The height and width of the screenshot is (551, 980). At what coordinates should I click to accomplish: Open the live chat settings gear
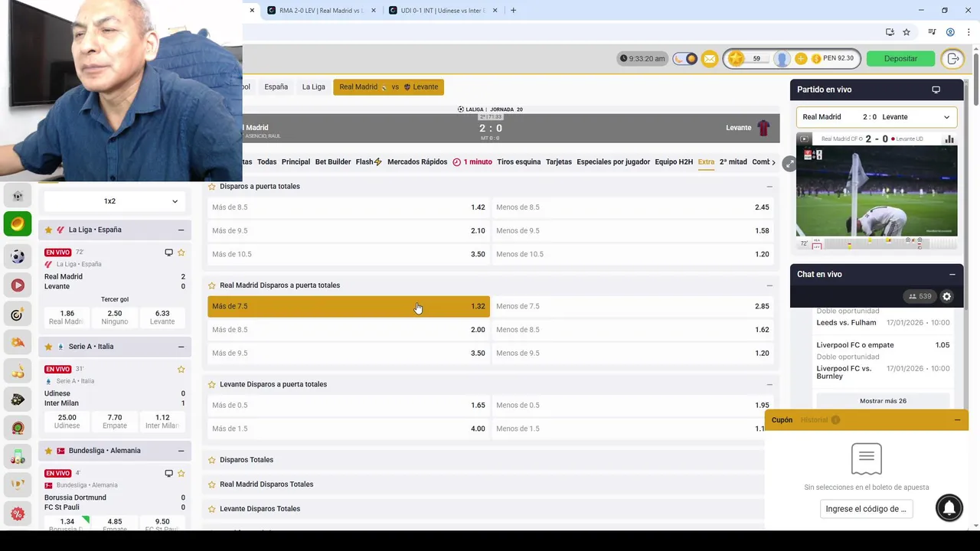(946, 296)
